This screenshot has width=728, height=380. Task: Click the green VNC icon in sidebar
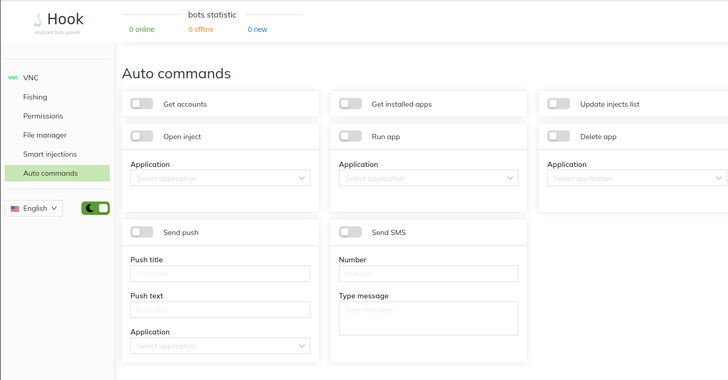coord(13,78)
